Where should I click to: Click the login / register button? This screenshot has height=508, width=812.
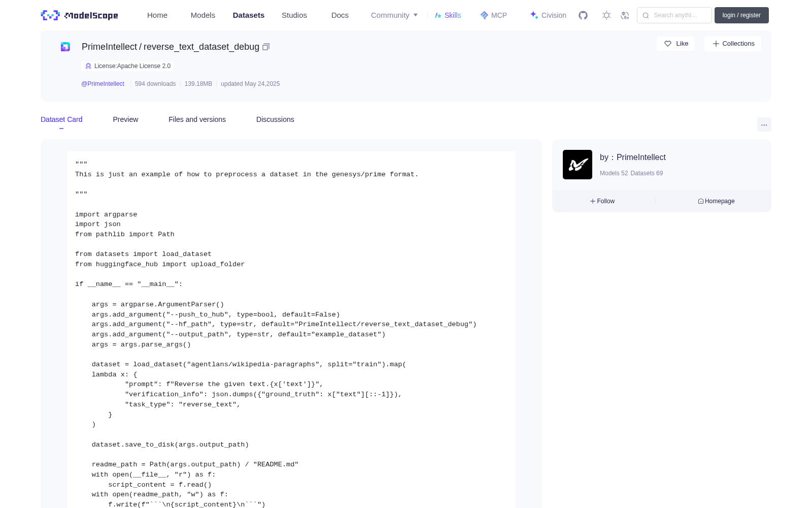[741, 15]
